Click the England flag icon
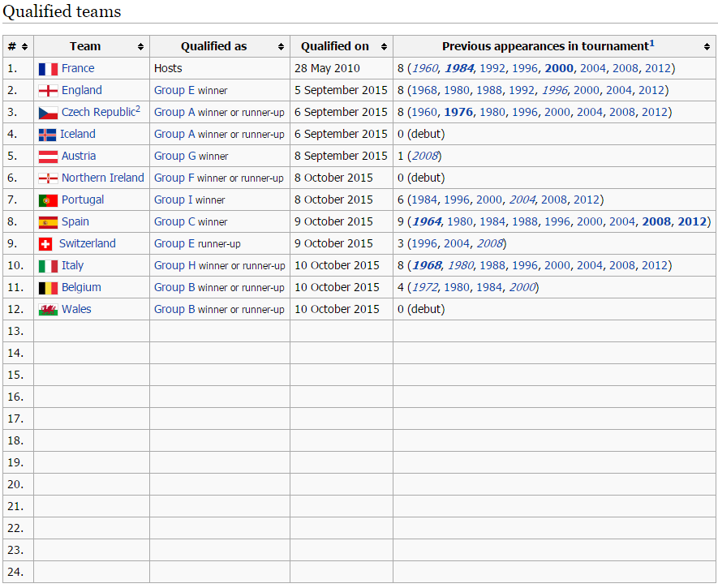The image size is (718, 588). [48, 91]
